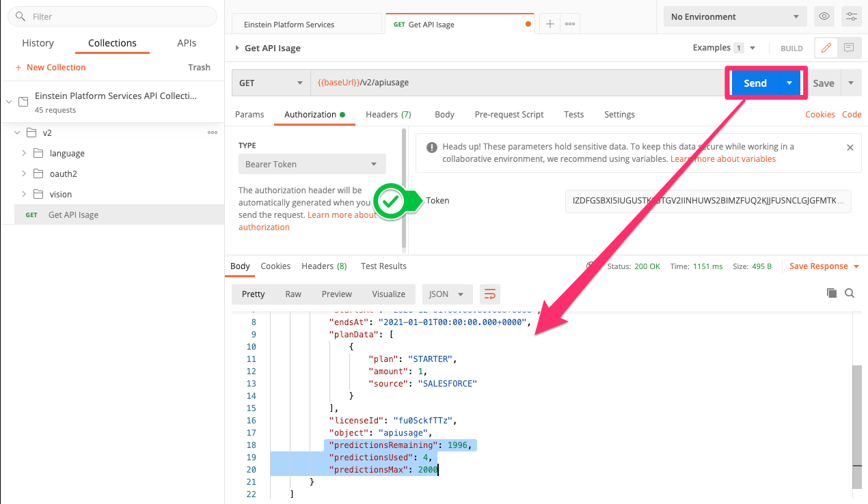This screenshot has height=504, width=868.
Task: Open v2 folder options ellipsis
Action: (x=213, y=132)
